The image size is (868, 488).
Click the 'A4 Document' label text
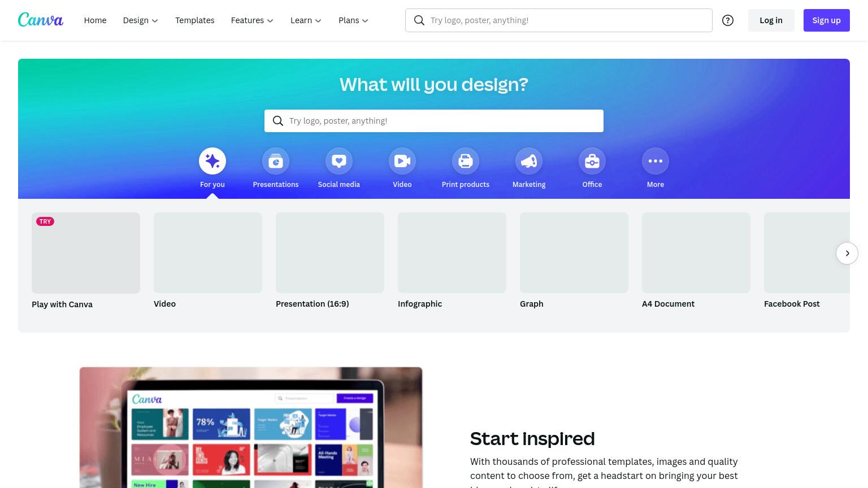[668, 304]
